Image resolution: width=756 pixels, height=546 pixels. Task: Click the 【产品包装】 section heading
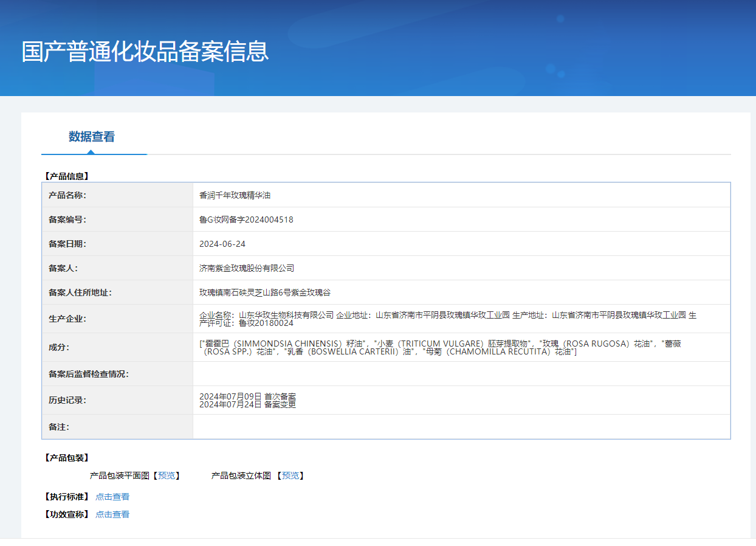pyautogui.click(x=67, y=458)
